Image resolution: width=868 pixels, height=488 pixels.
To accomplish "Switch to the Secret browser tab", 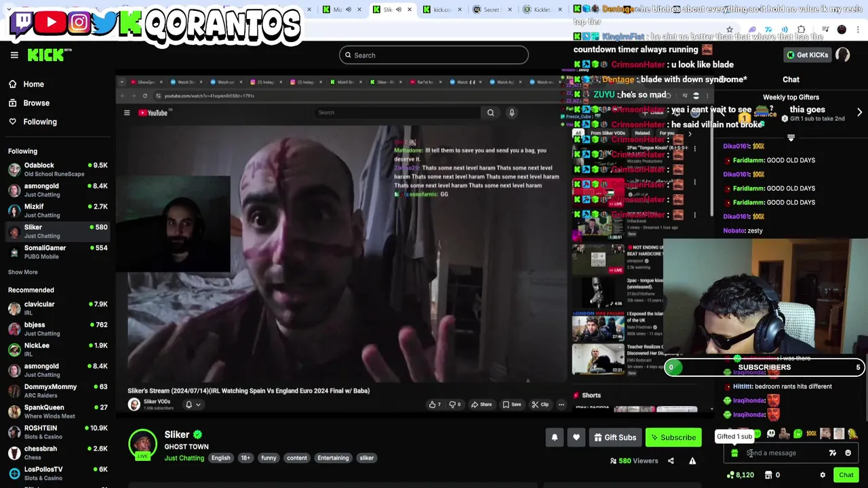I will point(486,9).
